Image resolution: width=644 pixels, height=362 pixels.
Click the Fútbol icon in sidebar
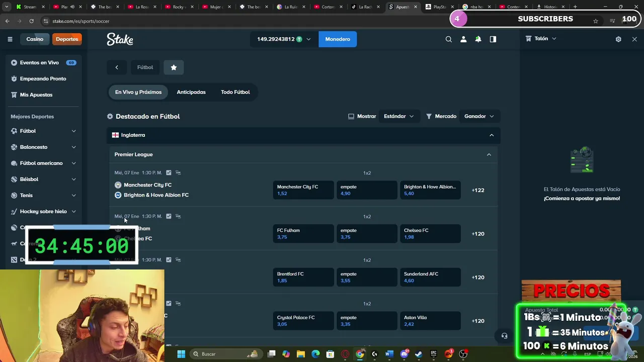(14, 131)
